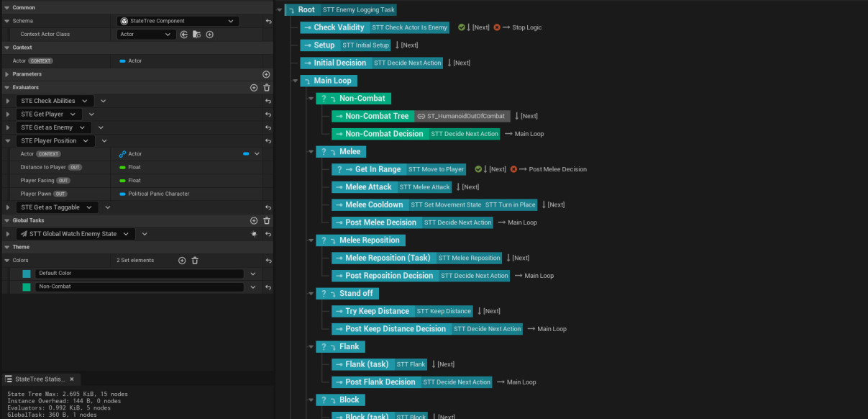The height and width of the screenshot is (419, 868).
Task: Add a new parameter with the Parameters plus icon
Action: 266,74
